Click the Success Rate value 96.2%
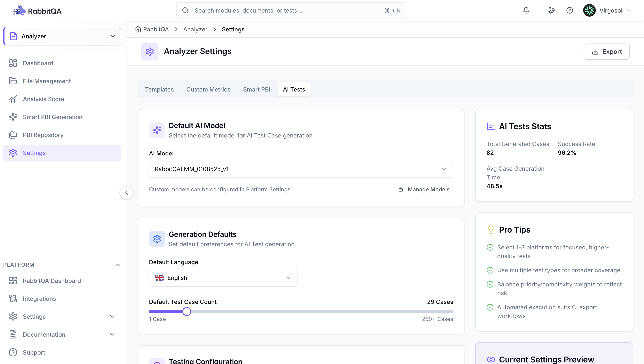 click(567, 153)
